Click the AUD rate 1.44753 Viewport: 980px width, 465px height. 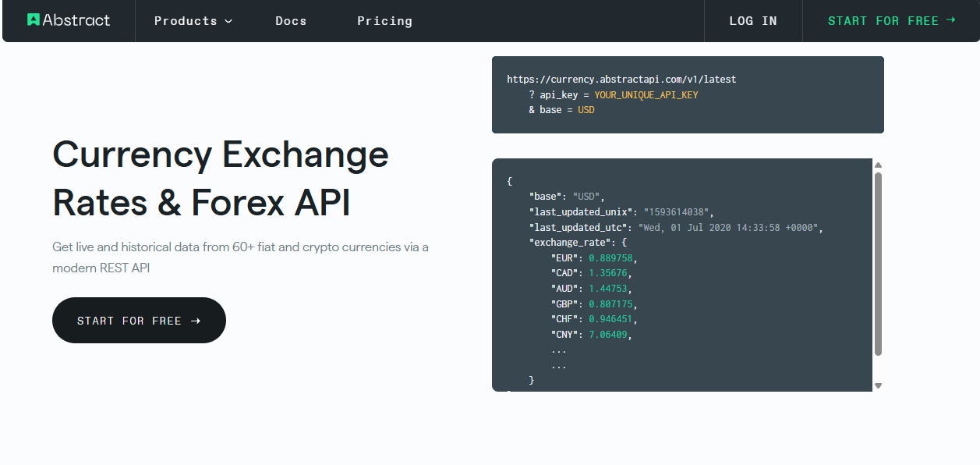click(x=610, y=289)
